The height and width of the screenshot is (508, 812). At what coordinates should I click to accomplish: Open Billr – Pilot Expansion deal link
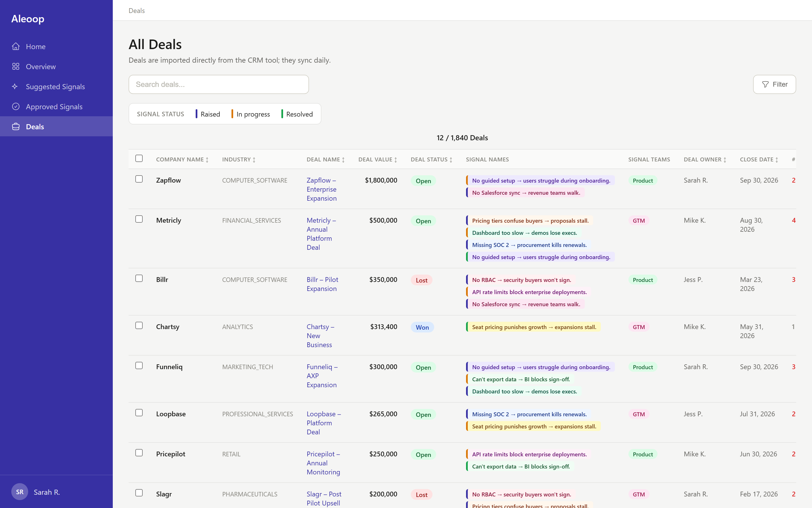coord(323,284)
